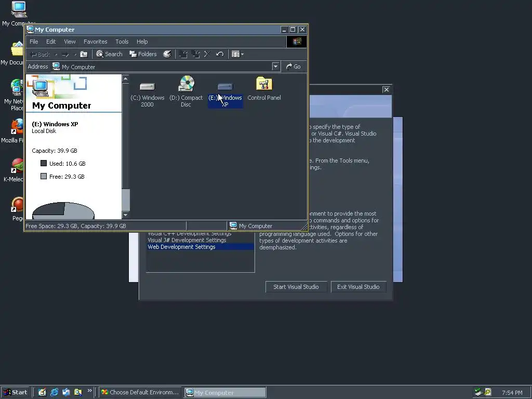Expand the Address bar dropdown arrow
The width and height of the screenshot is (532, 399).
tap(275, 66)
